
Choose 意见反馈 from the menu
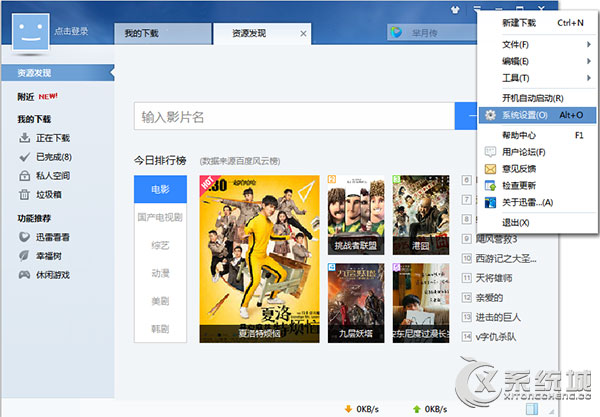point(537,169)
